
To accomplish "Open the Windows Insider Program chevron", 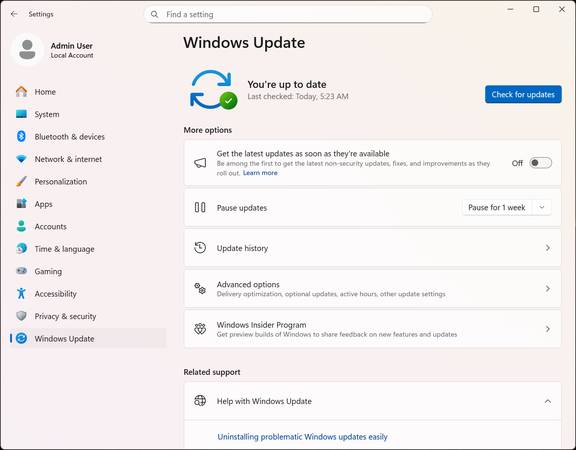I will pos(547,329).
